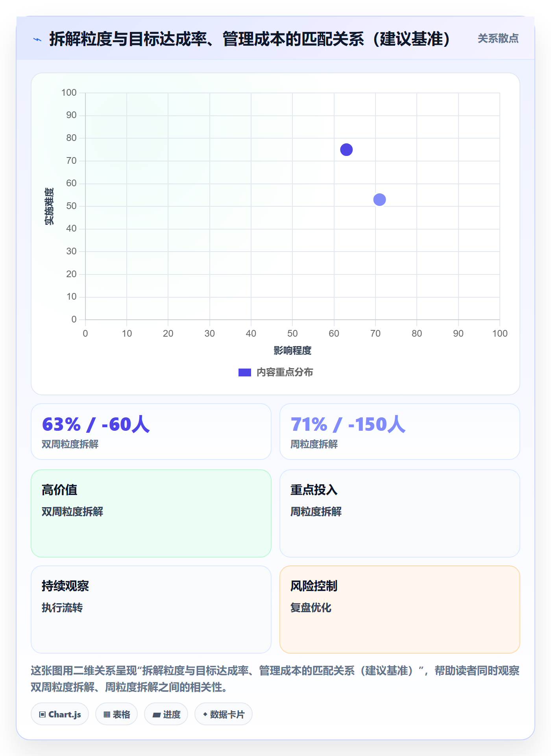Click the Chart.js chip's square icon
The height and width of the screenshot is (756, 551).
[x=43, y=715]
